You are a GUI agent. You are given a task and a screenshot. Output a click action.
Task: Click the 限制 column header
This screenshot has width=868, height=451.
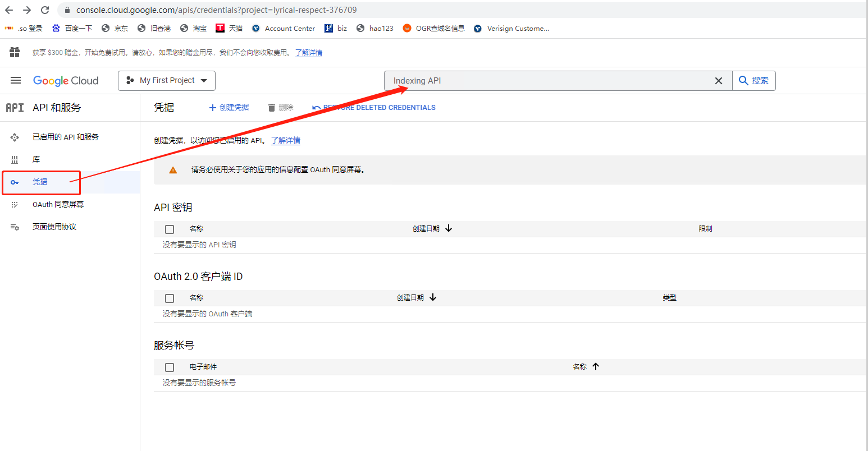click(706, 228)
